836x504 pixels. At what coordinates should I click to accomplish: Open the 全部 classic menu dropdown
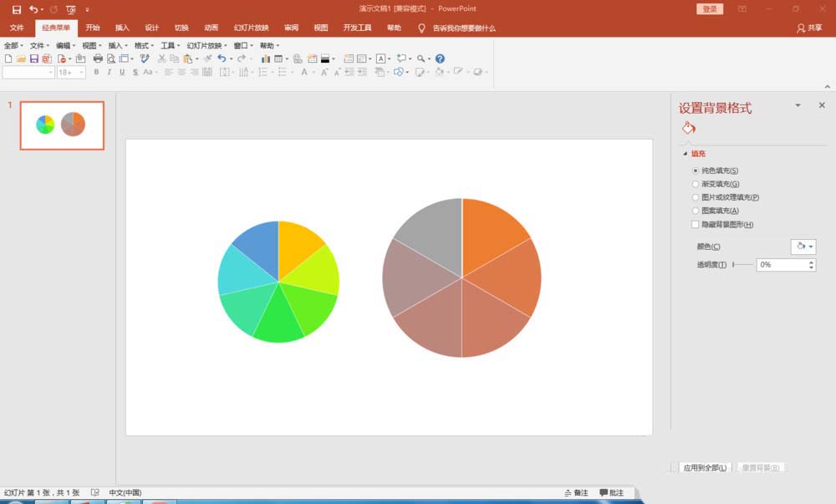[13, 45]
